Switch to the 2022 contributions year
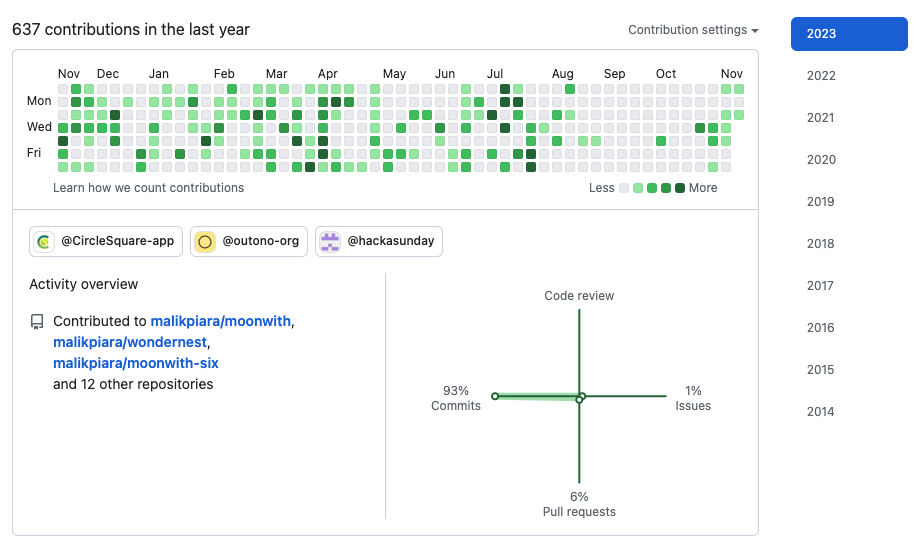The image size is (918, 553). [x=821, y=76]
